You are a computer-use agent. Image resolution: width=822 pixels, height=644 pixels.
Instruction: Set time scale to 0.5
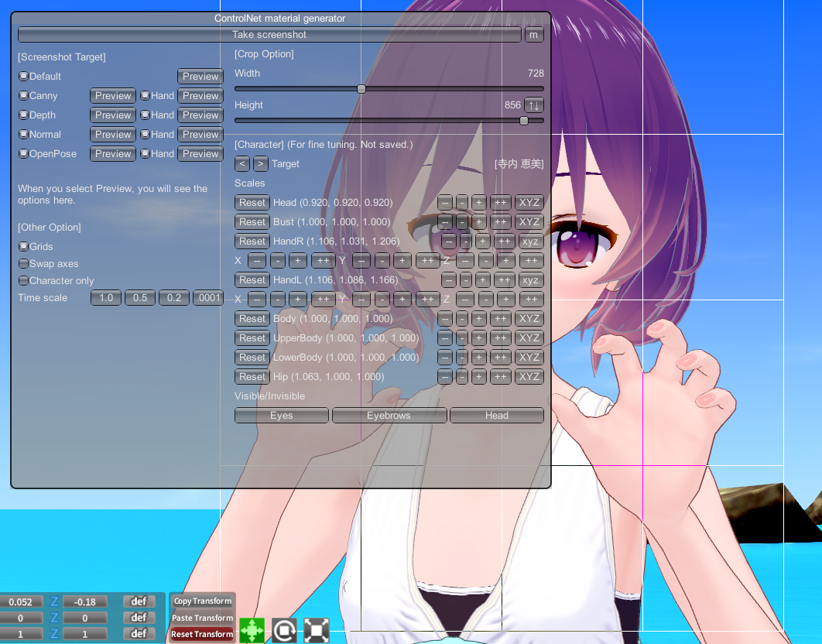tap(140, 298)
